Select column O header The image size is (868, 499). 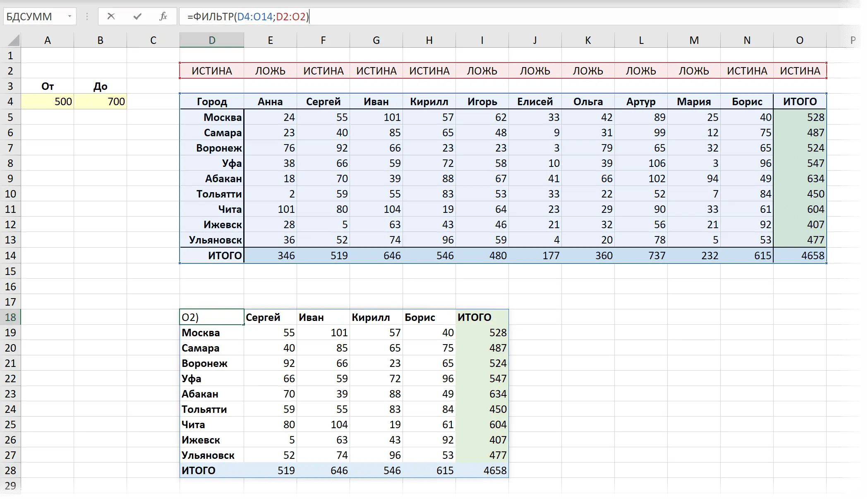[800, 40]
